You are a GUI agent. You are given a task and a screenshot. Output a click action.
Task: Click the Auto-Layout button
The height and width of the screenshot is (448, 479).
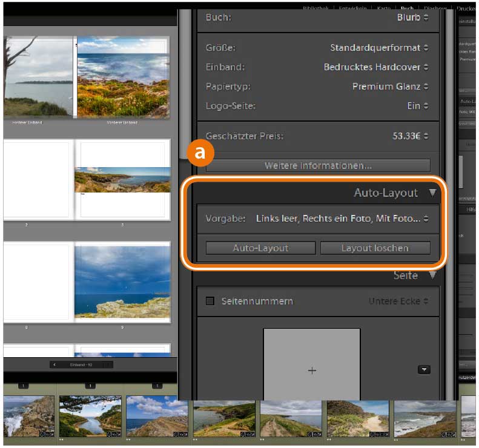260,248
